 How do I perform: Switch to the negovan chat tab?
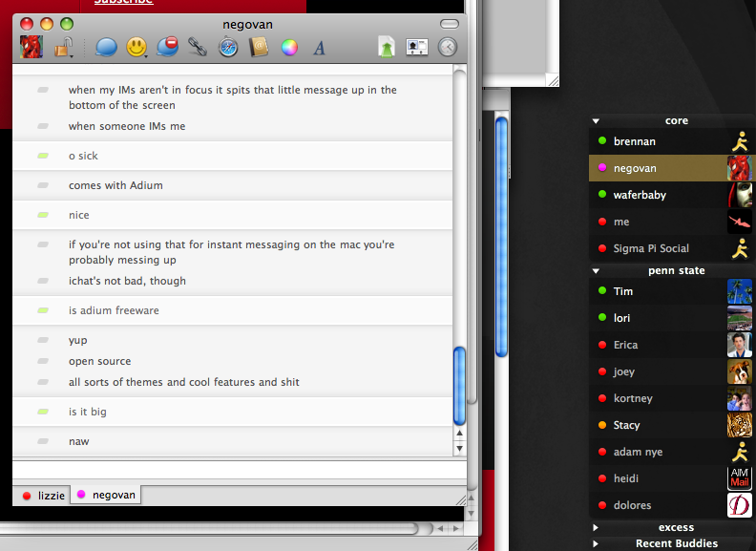(x=106, y=495)
